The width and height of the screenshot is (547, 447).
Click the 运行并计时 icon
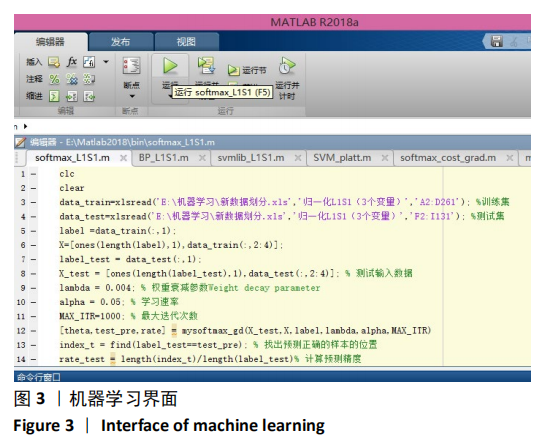pyautogui.click(x=287, y=66)
